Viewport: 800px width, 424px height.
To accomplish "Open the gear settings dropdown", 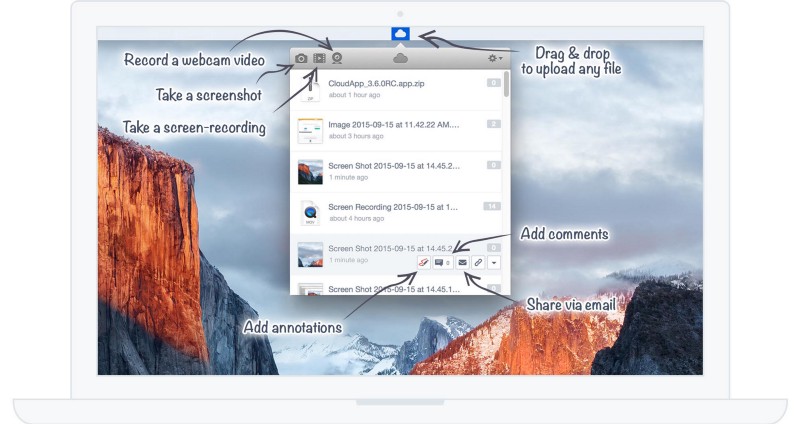I will point(494,59).
